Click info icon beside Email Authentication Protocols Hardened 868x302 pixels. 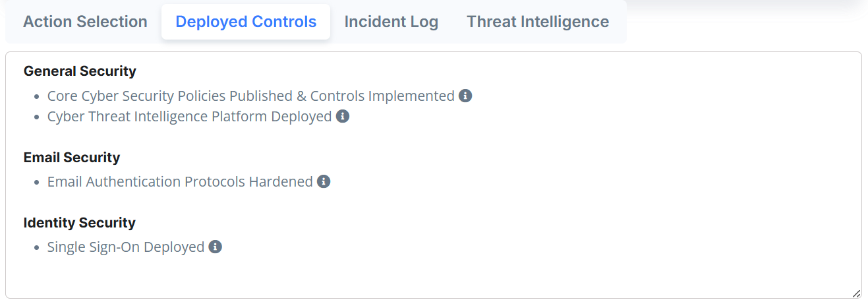tap(324, 181)
